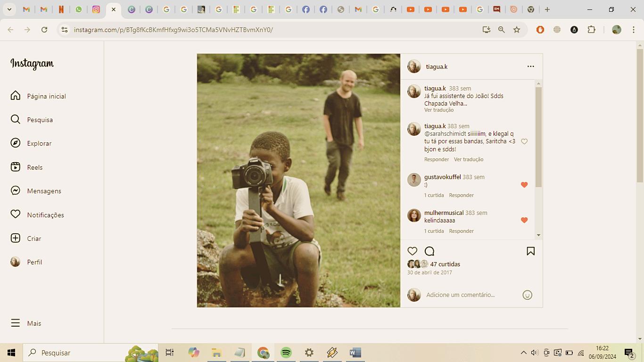Click the comment speech bubble icon
Screen dimensions: 644x362
(x=429, y=251)
